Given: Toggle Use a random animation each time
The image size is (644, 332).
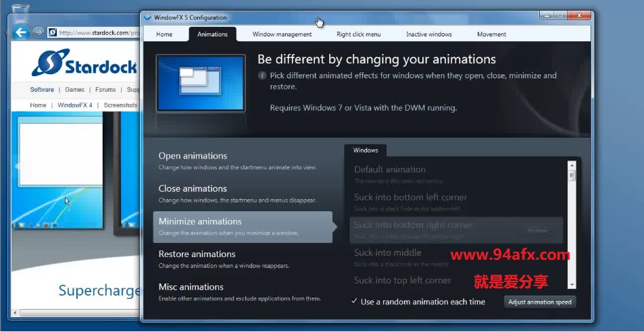Looking at the screenshot, I should [418, 302].
